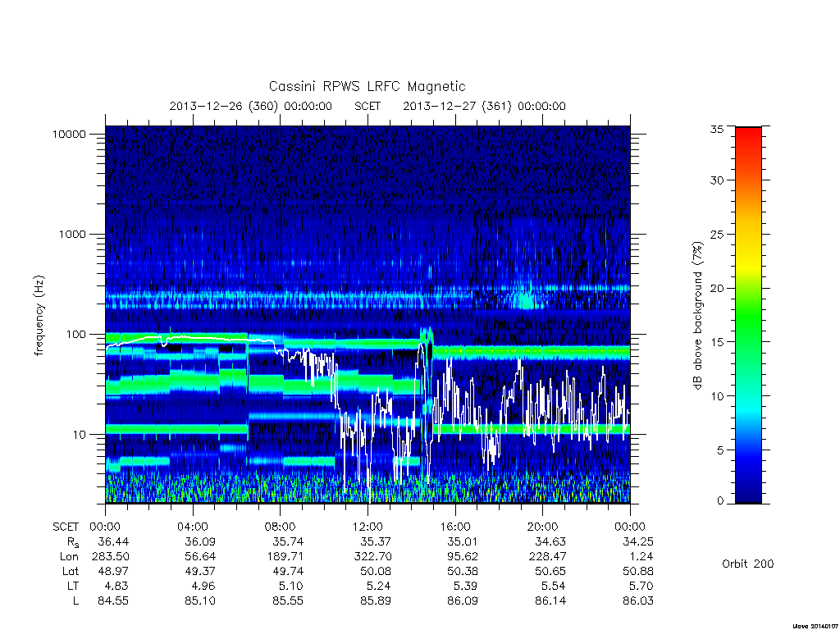Click the colorbar tick label 30
This screenshot has height=630, width=840.
coord(717,180)
